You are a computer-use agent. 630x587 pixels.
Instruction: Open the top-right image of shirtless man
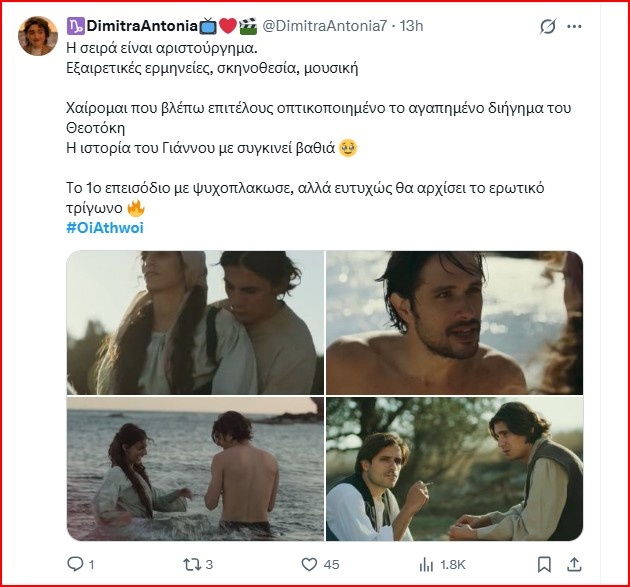click(454, 322)
